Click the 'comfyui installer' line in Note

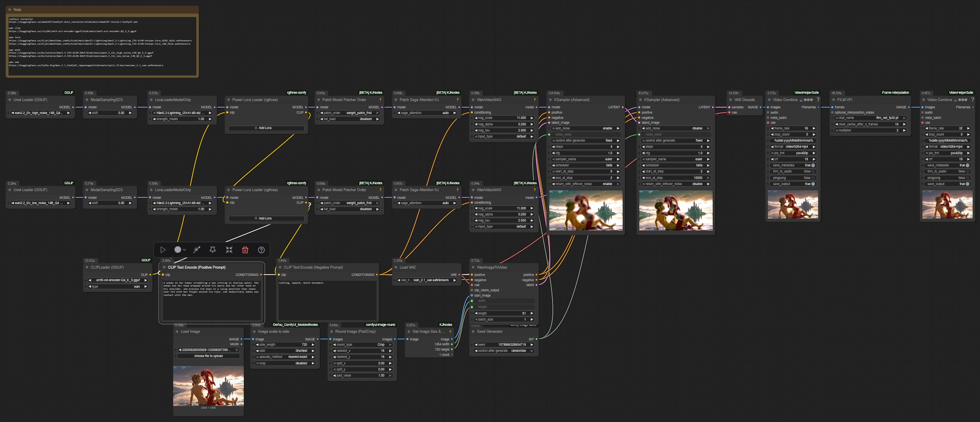[x=21, y=19]
